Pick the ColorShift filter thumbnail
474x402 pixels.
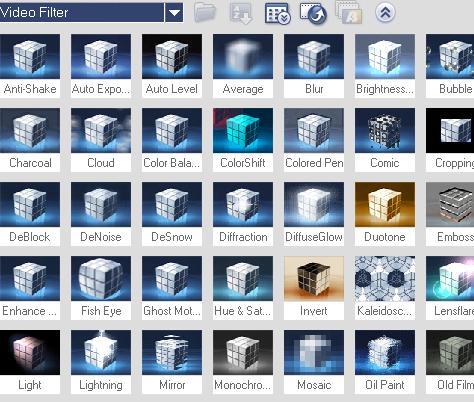(x=243, y=130)
